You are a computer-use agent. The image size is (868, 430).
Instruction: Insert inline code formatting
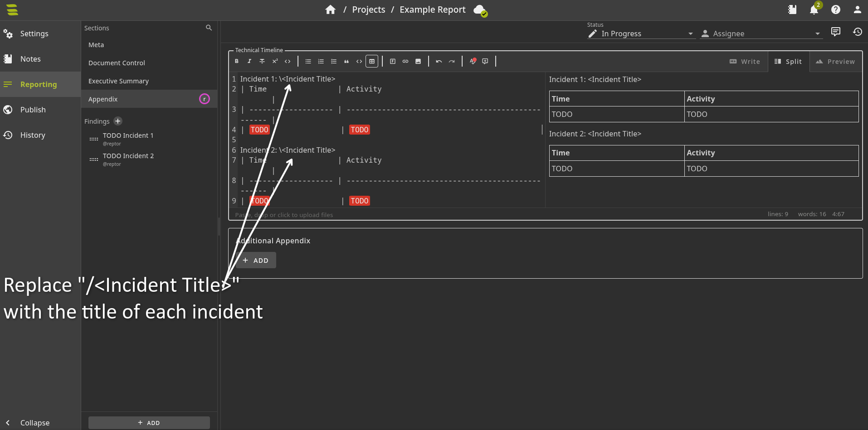pos(287,61)
